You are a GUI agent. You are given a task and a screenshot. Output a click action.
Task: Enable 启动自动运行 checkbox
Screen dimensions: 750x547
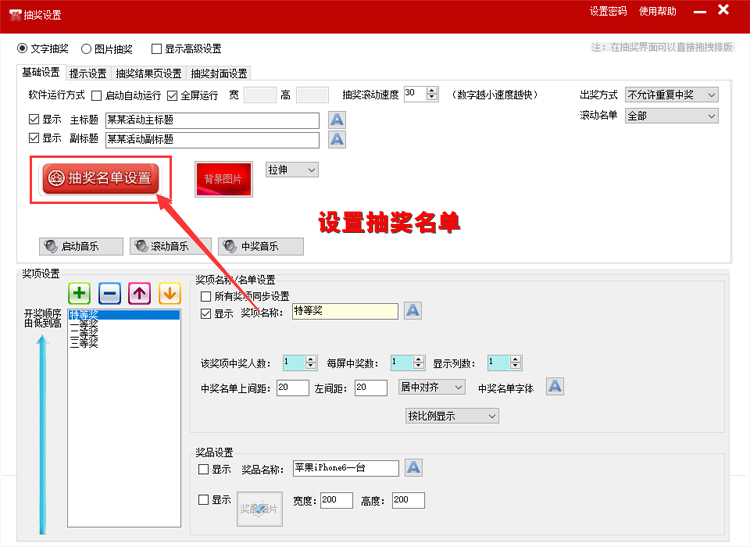[97, 96]
